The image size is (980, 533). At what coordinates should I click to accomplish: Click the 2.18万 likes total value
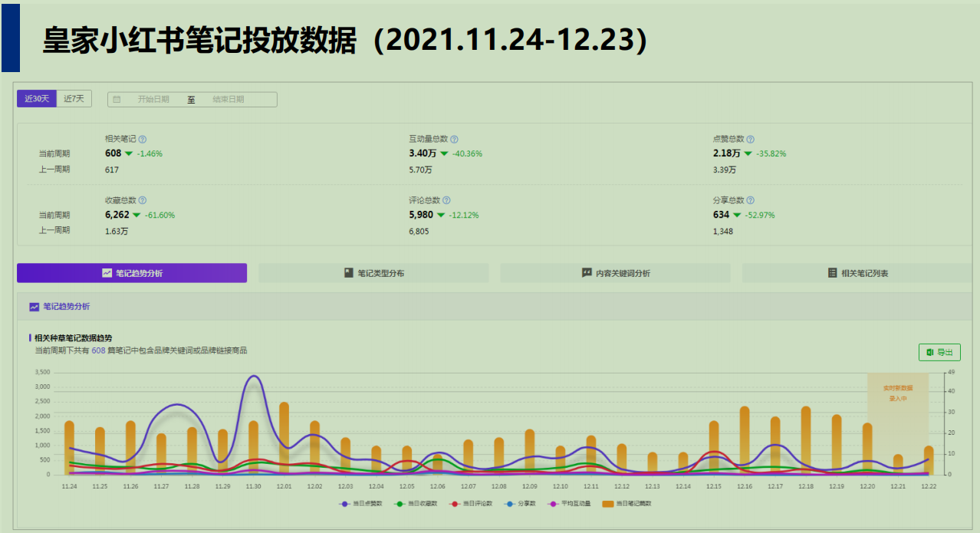727,153
